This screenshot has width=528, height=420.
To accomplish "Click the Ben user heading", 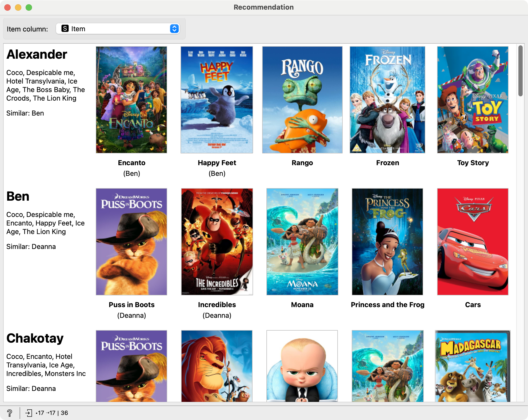I will tap(18, 196).
